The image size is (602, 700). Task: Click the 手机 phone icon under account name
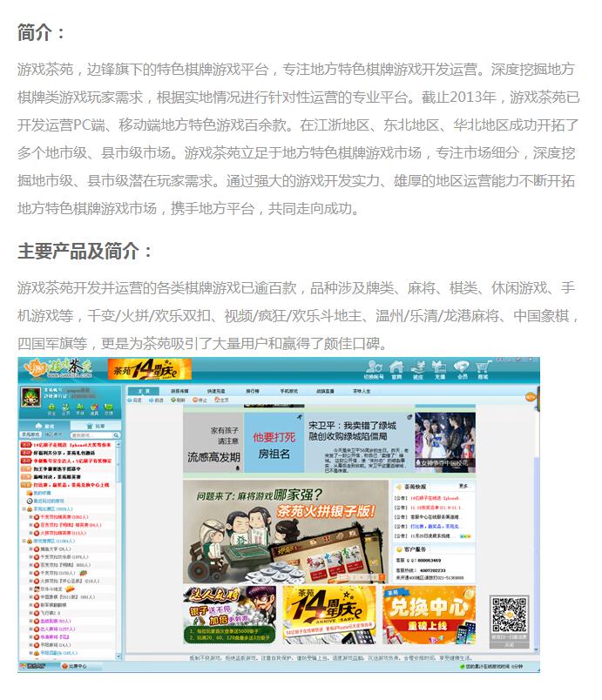click(80, 407)
